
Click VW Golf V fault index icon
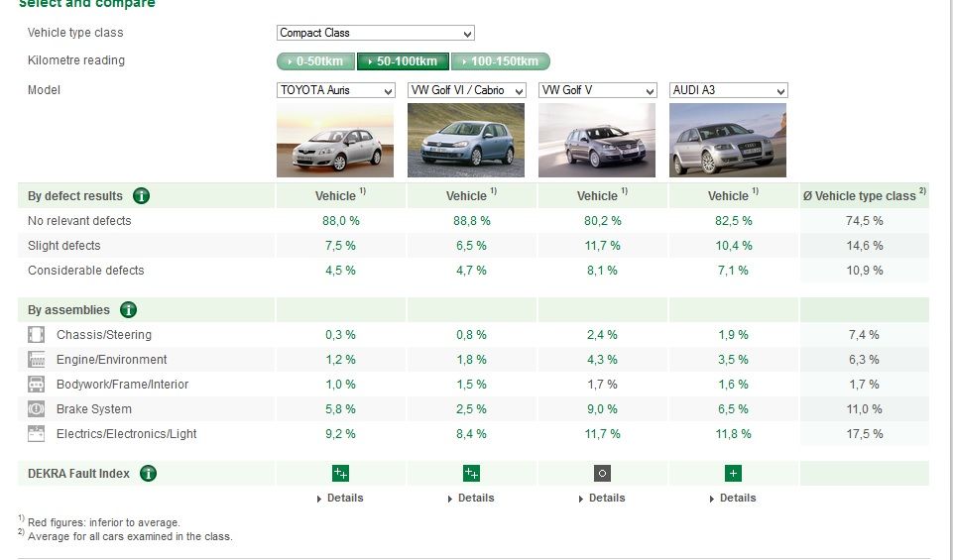[602, 474]
